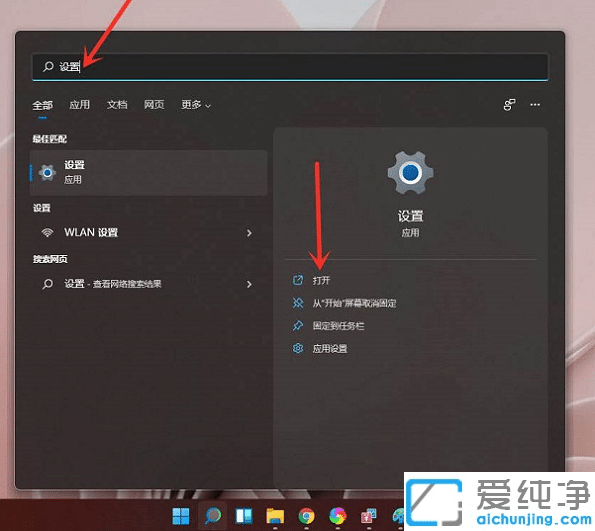The height and width of the screenshot is (531, 595).
Task: Expand the 更多 dropdown
Action: click(196, 104)
